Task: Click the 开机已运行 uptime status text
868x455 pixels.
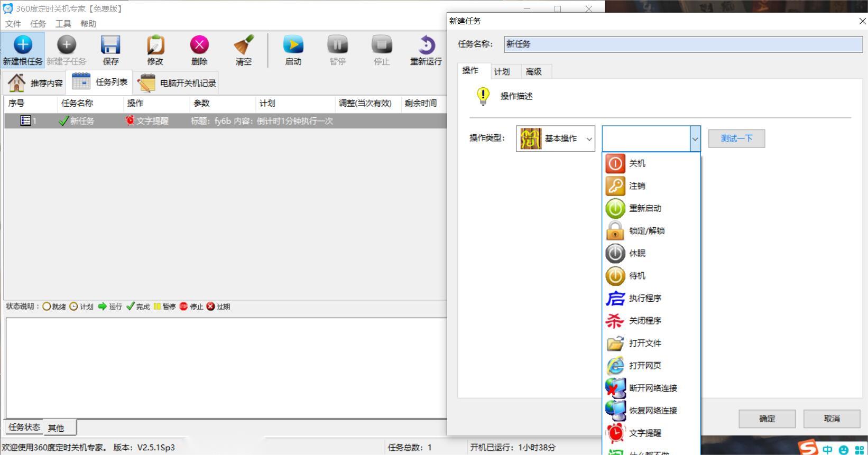Action: point(513,448)
